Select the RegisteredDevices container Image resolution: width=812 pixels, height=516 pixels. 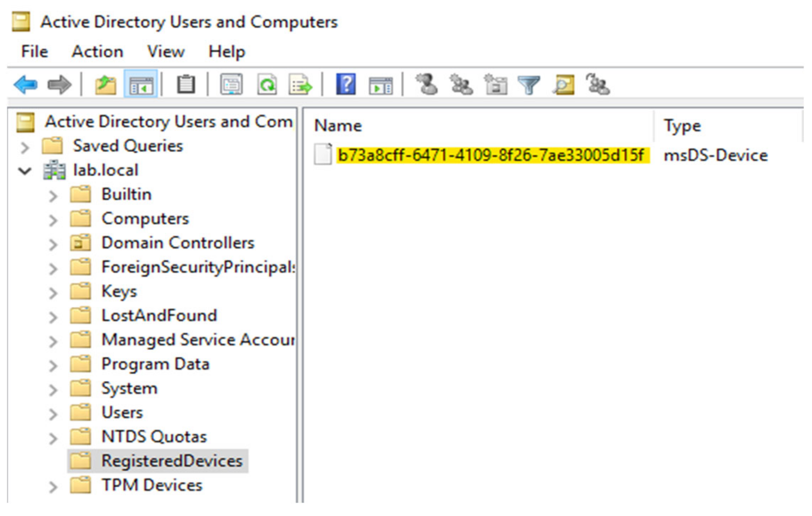tap(172, 461)
